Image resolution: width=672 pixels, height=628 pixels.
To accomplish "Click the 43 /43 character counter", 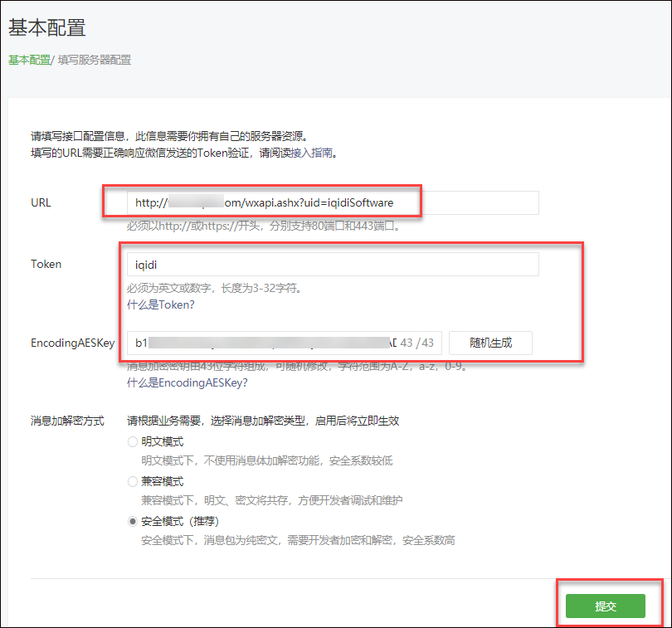I will pyautogui.click(x=416, y=343).
